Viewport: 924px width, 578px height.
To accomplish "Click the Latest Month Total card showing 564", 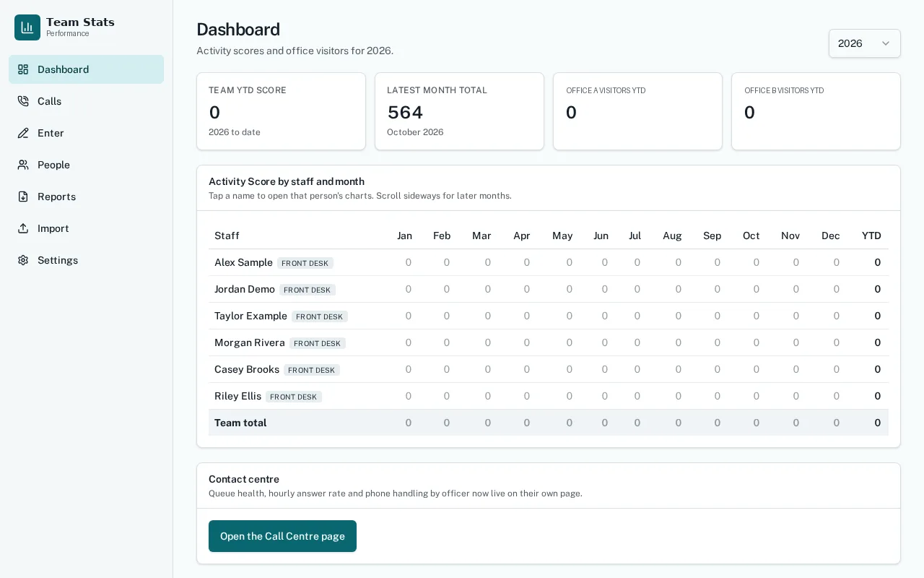I will tap(459, 111).
